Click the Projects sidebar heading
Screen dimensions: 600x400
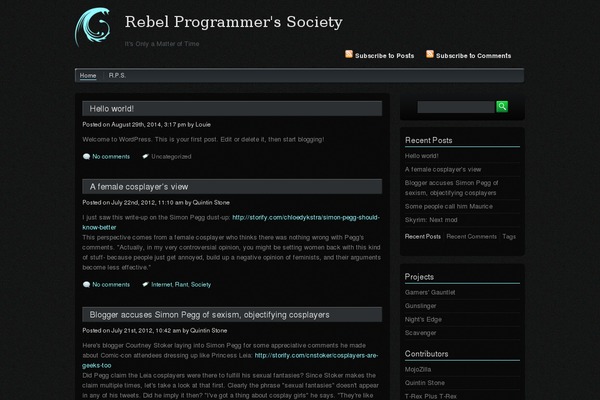pos(419,277)
